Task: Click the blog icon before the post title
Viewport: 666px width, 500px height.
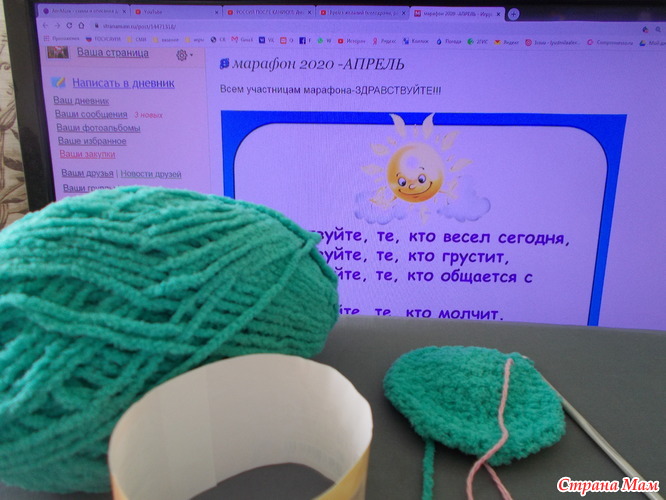Action: coord(224,64)
